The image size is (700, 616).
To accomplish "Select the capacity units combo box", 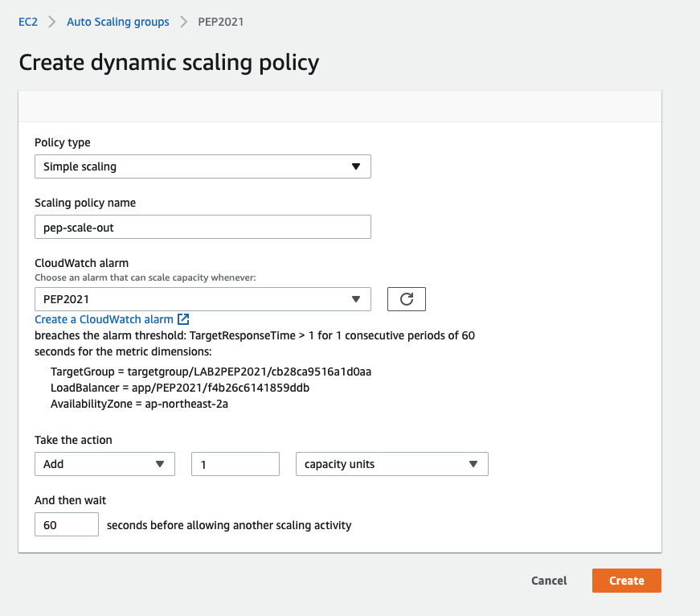I will click(391, 464).
